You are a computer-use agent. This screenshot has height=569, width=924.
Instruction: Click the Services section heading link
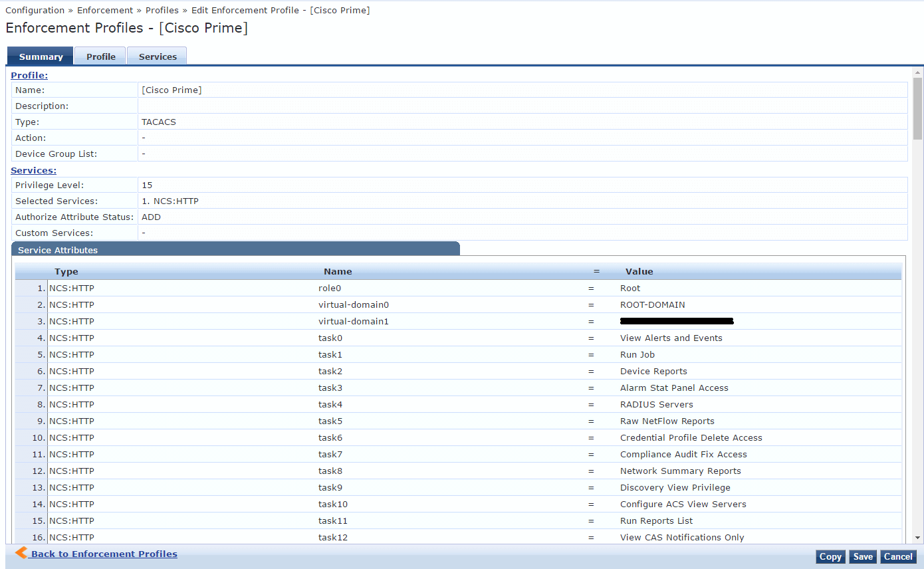[33, 170]
